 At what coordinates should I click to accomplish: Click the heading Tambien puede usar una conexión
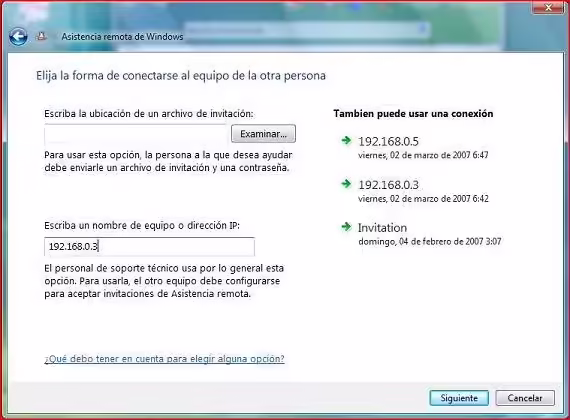[413, 114]
